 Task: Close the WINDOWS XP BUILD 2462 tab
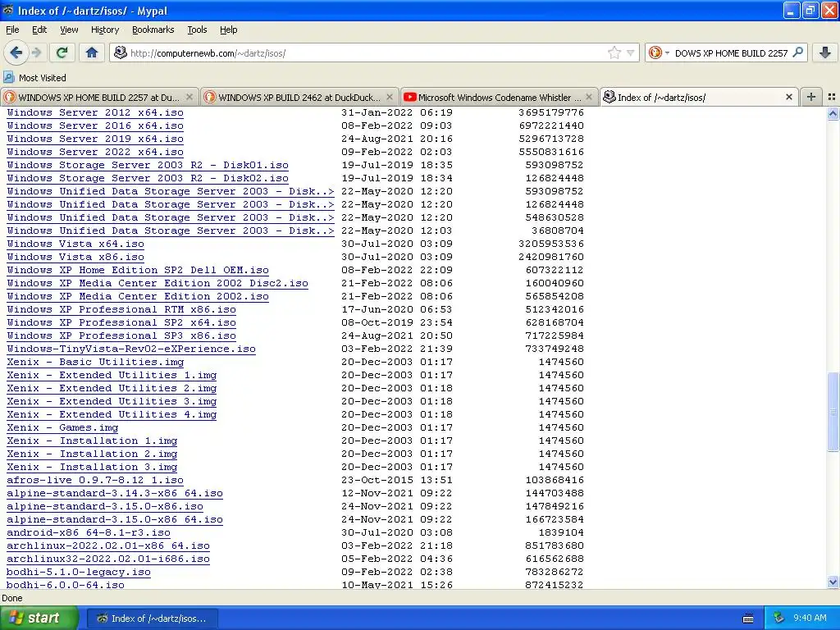[x=390, y=97]
